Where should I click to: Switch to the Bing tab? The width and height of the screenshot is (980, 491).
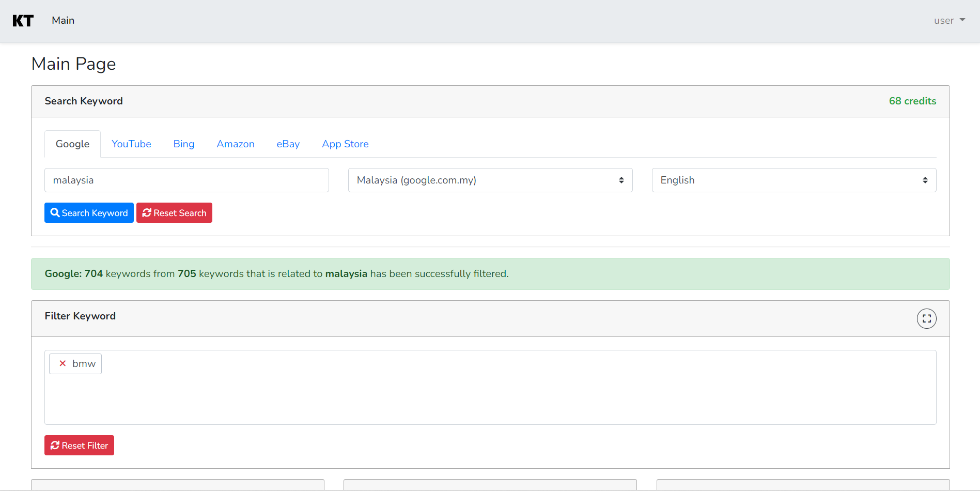click(x=184, y=144)
